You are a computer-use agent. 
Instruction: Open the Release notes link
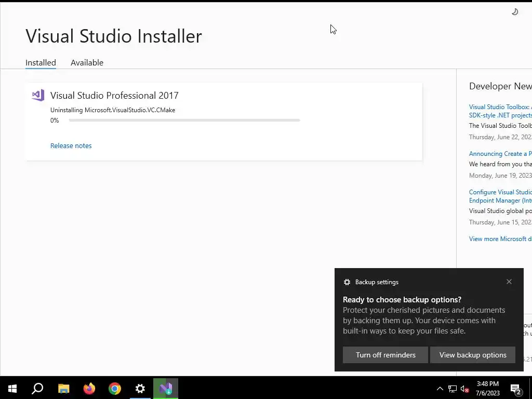click(71, 145)
